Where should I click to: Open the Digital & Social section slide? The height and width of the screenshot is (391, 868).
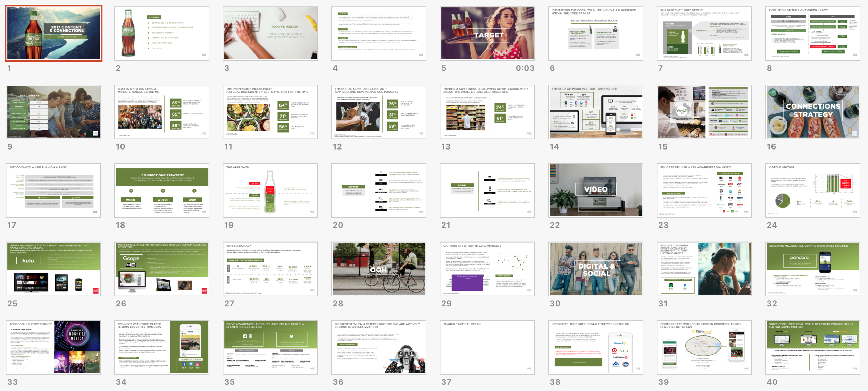coord(596,269)
